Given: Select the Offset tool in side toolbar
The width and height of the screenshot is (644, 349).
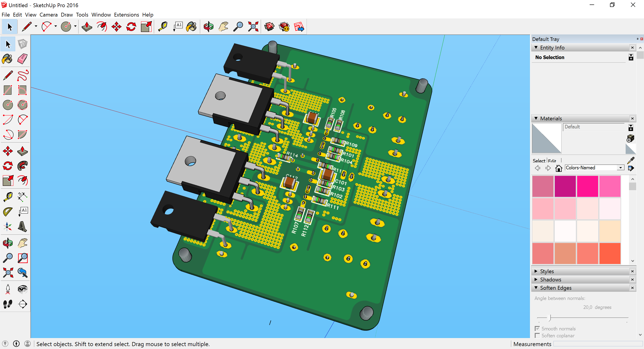Looking at the screenshot, I should [23, 180].
